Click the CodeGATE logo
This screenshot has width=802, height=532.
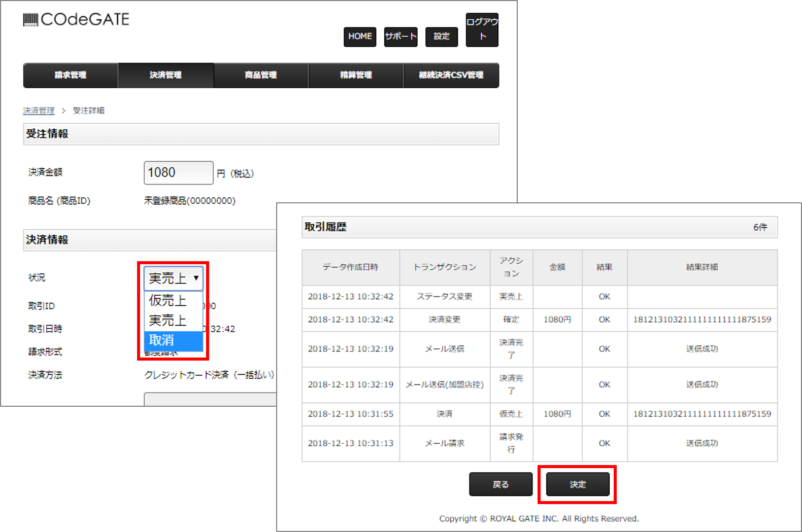(x=76, y=19)
